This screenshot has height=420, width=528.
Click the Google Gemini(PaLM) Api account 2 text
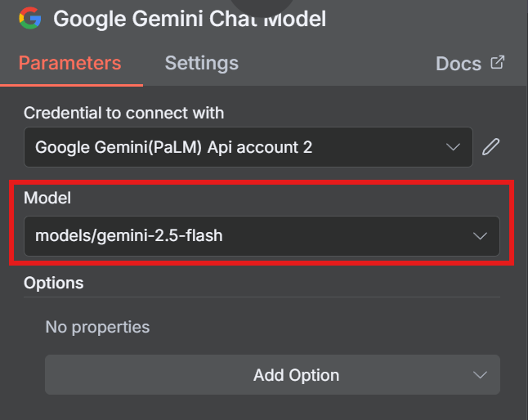[173, 147]
